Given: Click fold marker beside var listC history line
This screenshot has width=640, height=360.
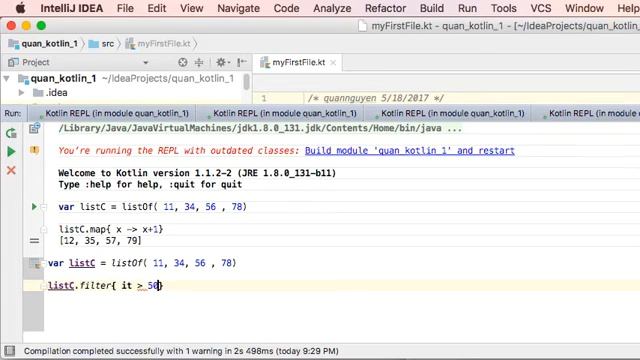Looking at the screenshot, I should pos(43,207).
